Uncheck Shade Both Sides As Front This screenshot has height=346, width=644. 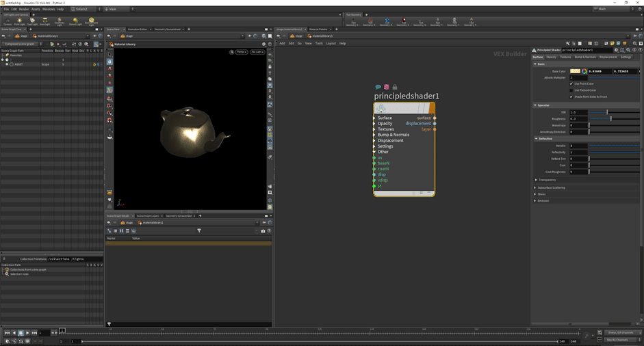click(x=571, y=96)
